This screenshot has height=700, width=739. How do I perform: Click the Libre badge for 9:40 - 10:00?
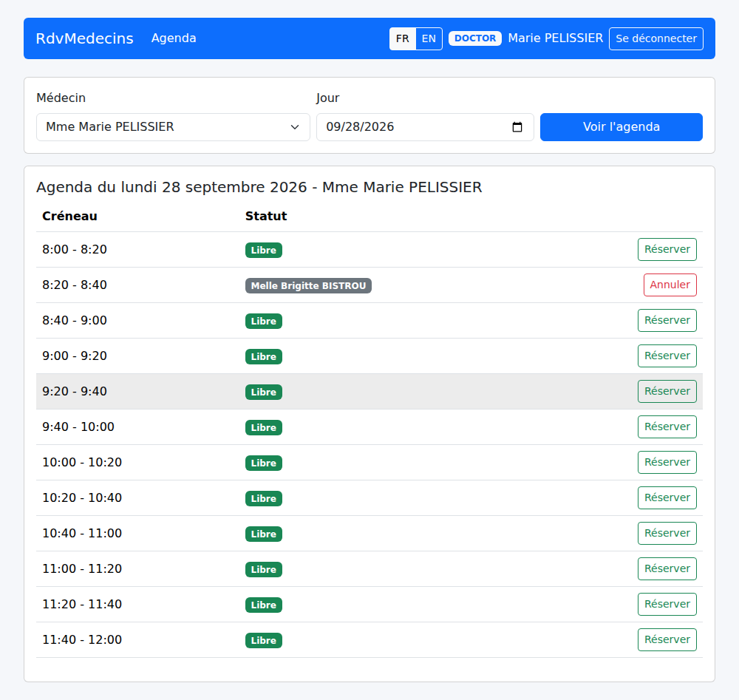(264, 427)
